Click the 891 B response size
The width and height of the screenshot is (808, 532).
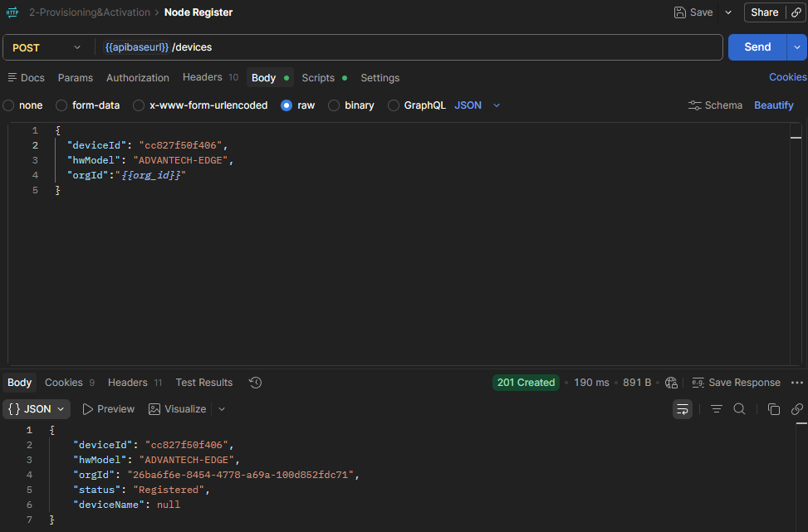click(x=637, y=383)
